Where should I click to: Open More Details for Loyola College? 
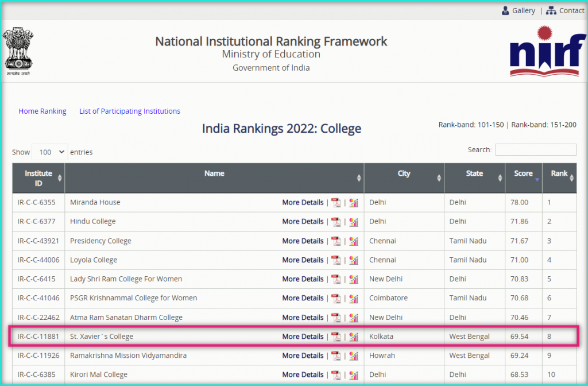[x=303, y=260]
